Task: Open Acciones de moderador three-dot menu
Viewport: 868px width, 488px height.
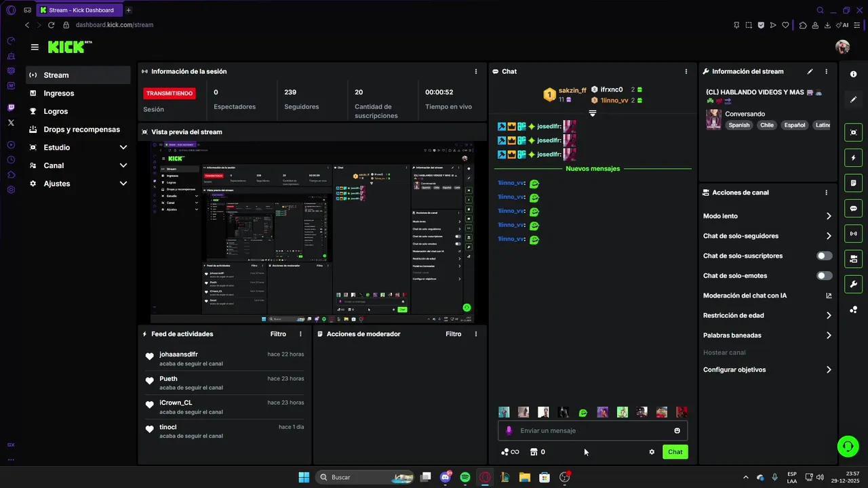Action: click(476, 334)
